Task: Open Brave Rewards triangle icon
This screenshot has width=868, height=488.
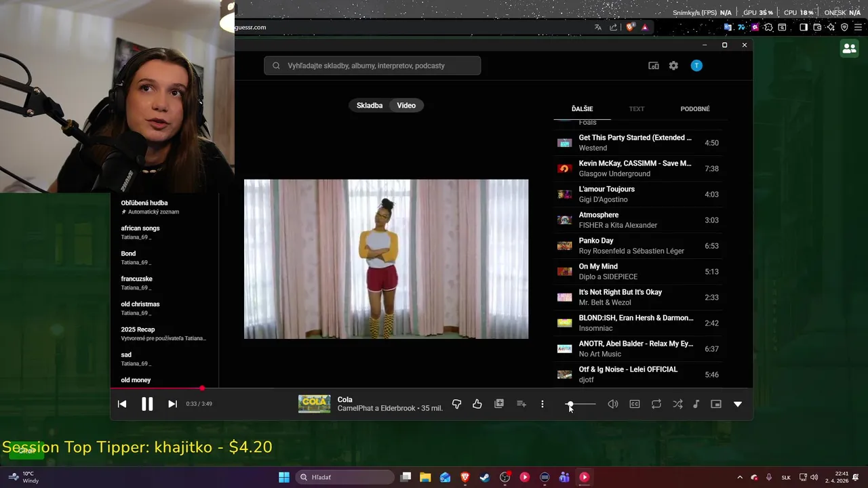Action: click(x=645, y=27)
